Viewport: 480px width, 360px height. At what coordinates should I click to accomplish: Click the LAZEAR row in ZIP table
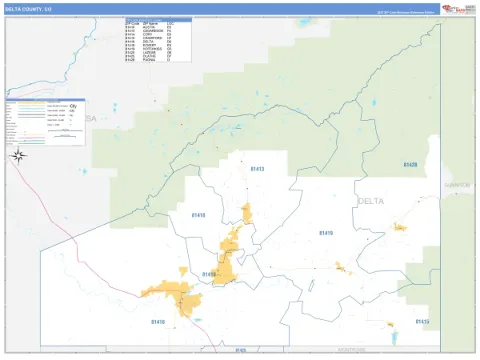[x=158, y=53]
